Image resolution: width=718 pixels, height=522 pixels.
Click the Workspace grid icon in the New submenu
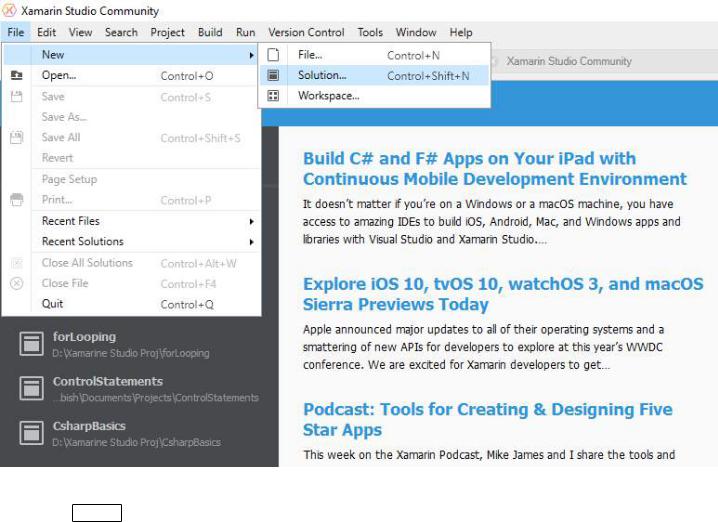(x=273, y=96)
